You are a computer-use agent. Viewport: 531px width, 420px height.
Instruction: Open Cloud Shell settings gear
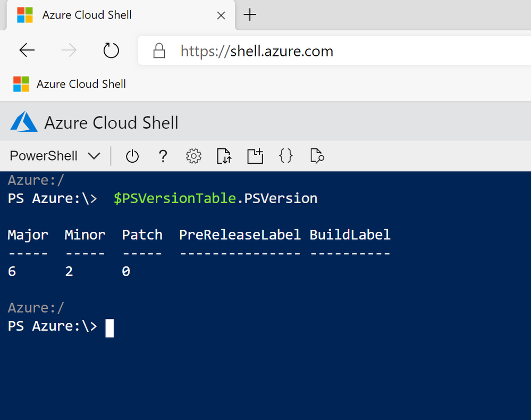193,156
